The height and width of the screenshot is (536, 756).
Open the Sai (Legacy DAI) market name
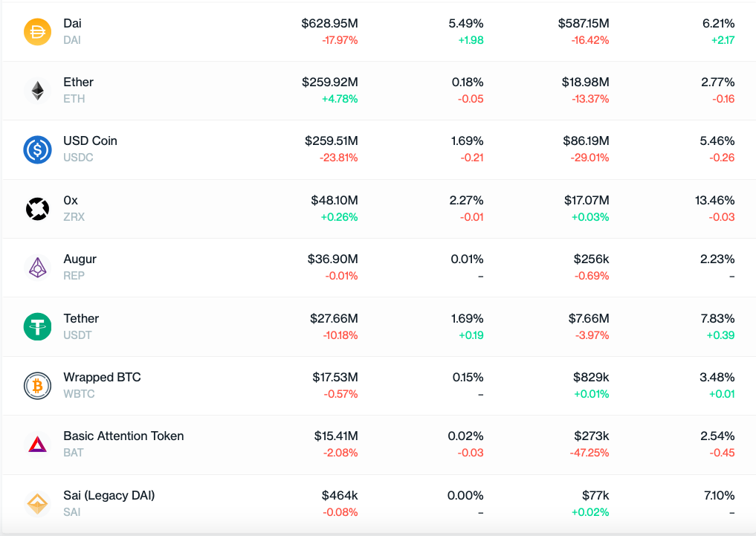pos(109,496)
